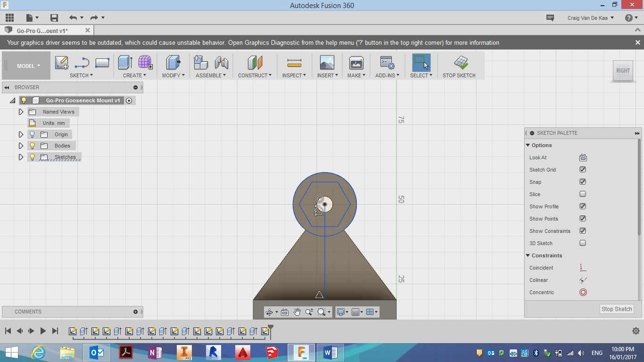Click the RIGHT face of ViewCube
The height and width of the screenshot is (362, 644).
(x=623, y=71)
